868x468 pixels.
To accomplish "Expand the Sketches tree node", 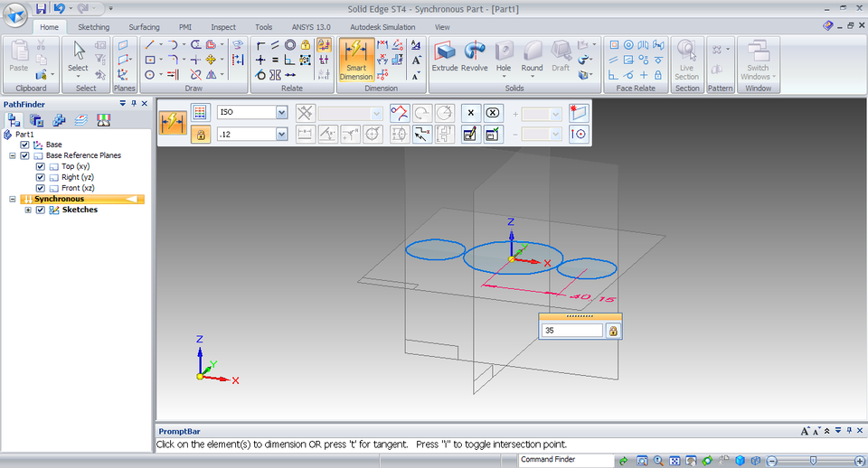I will click(28, 211).
